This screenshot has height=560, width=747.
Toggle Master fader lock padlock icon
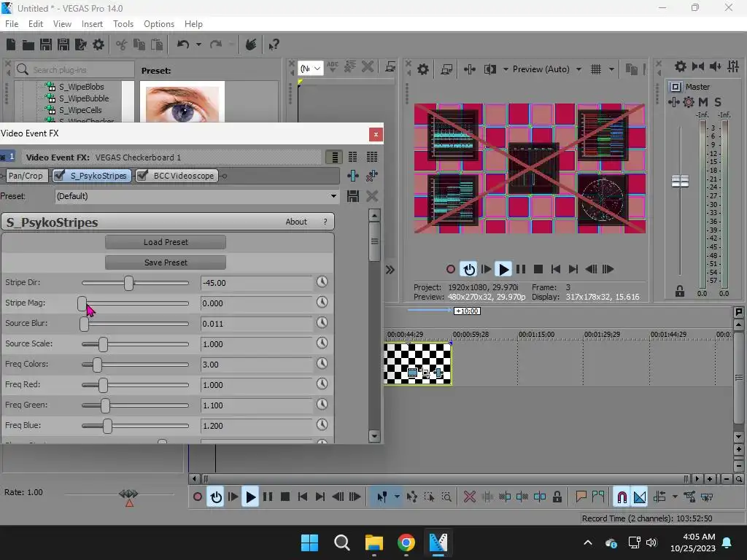pyautogui.click(x=680, y=292)
